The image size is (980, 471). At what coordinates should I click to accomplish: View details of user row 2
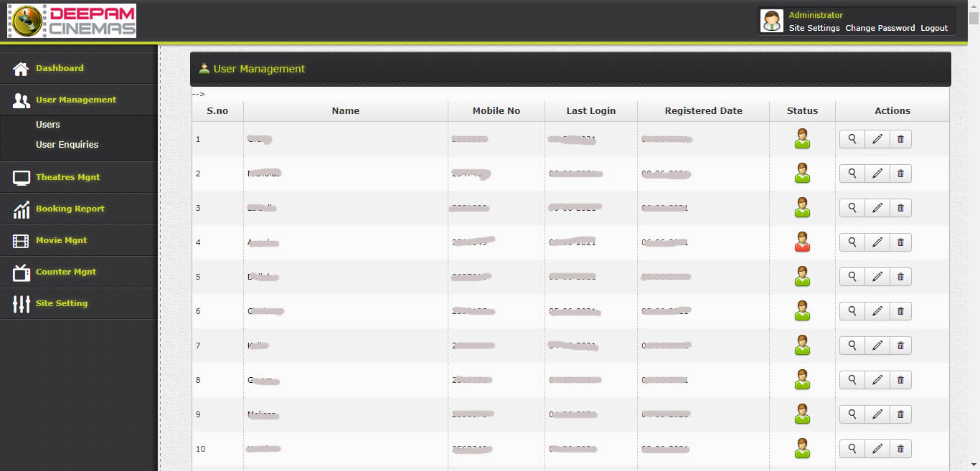pyautogui.click(x=852, y=173)
